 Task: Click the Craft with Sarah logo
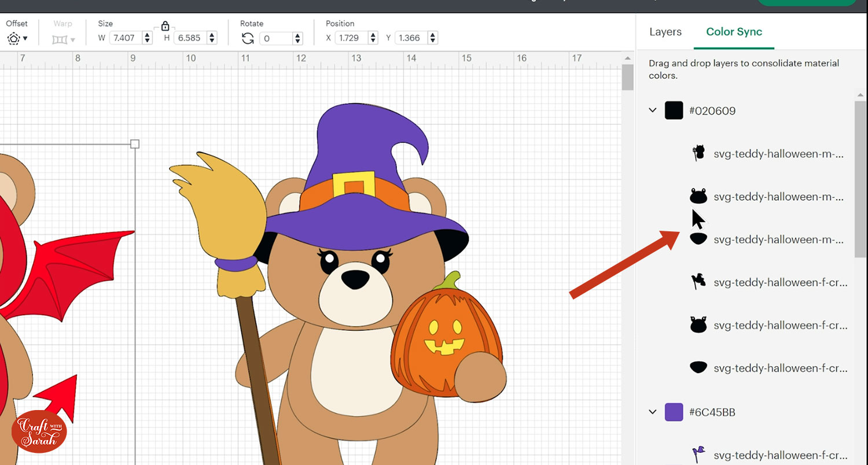pos(39,431)
